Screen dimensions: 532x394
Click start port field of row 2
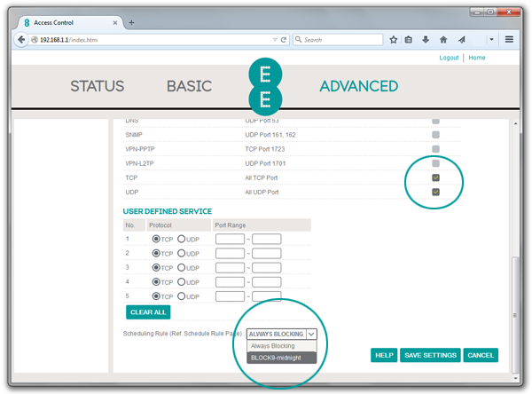click(x=230, y=254)
